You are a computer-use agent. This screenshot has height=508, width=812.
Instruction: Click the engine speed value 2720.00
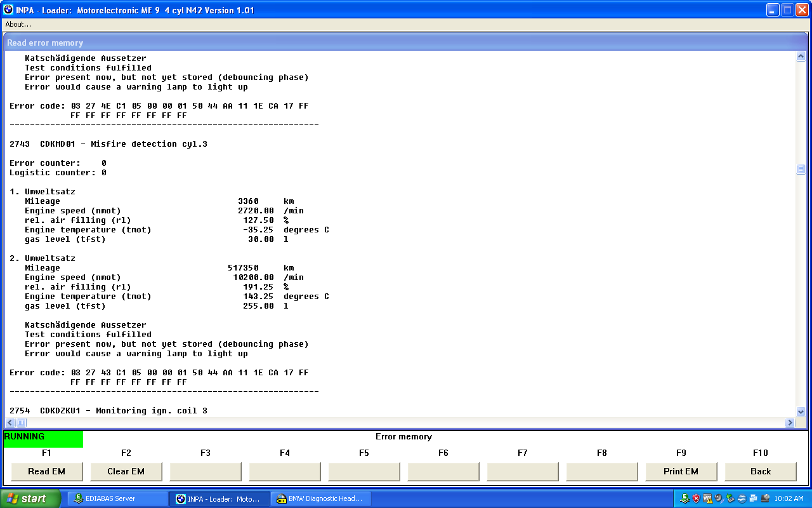coord(256,211)
